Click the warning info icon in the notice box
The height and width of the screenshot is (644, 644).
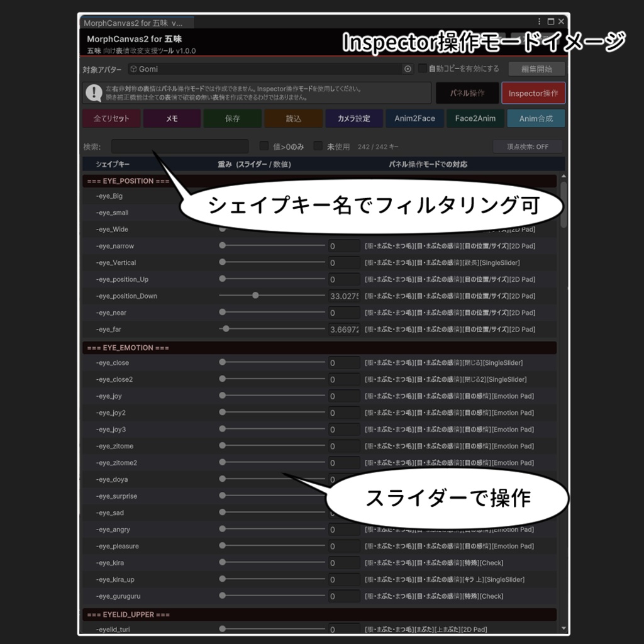pyautogui.click(x=94, y=93)
